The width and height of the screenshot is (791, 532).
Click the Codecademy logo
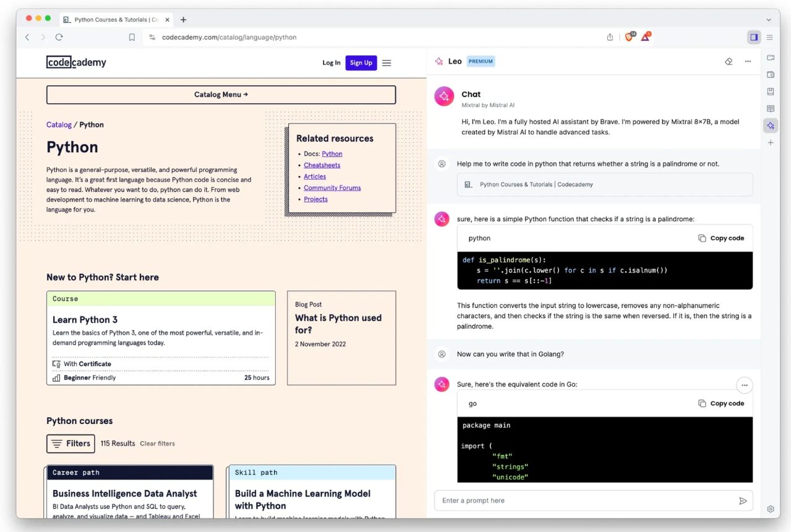(76, 62)
